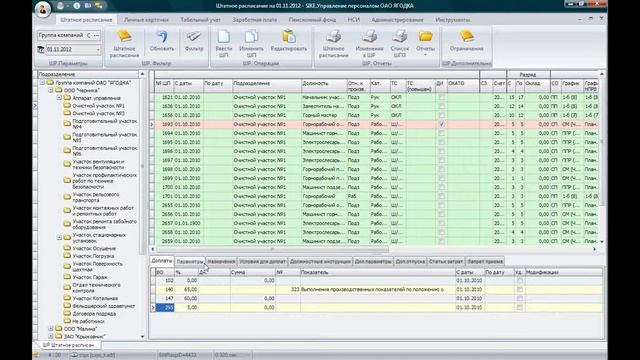Open the application orb menu button
The image size is (640, 360).
click(x=43, y=8)
